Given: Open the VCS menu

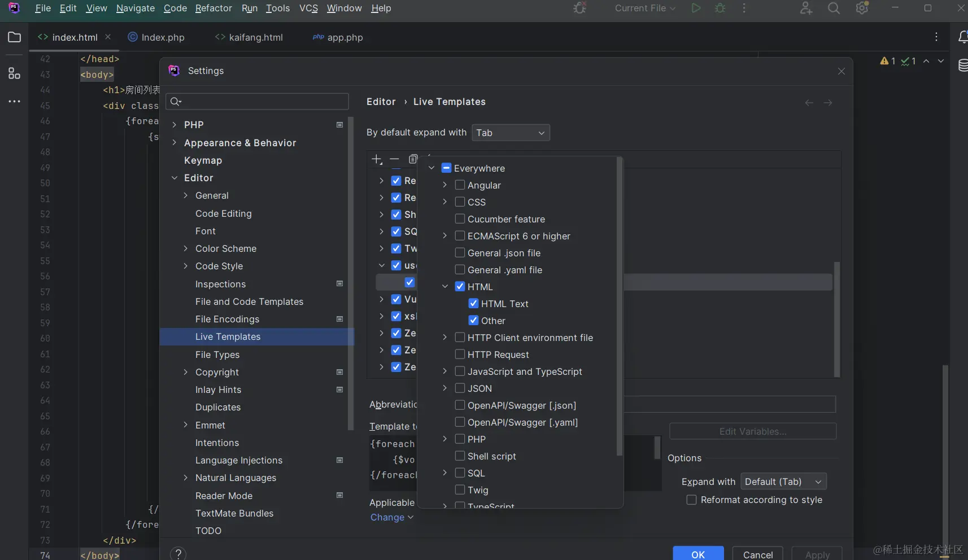Looking at the screenshot, I should coord(308,8).
